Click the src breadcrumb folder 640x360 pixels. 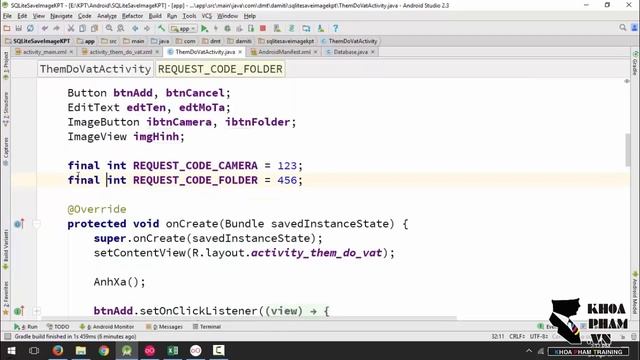click(109, 41)
